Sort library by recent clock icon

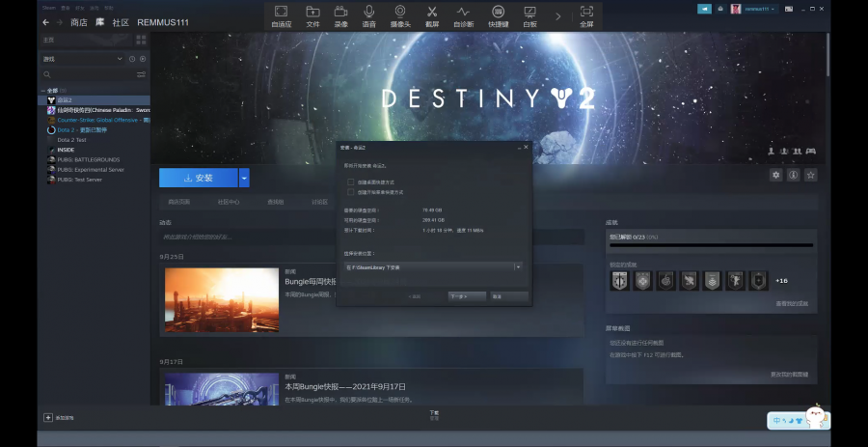132,59
